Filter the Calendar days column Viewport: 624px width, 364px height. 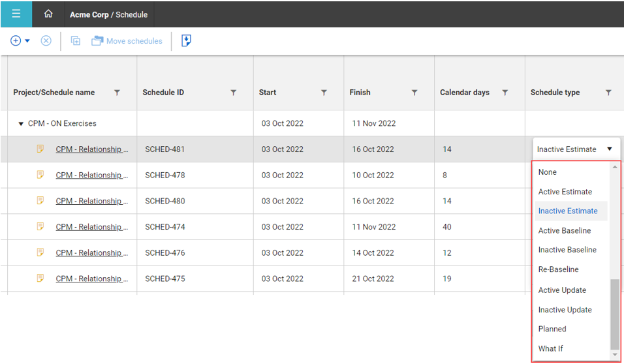505,93
